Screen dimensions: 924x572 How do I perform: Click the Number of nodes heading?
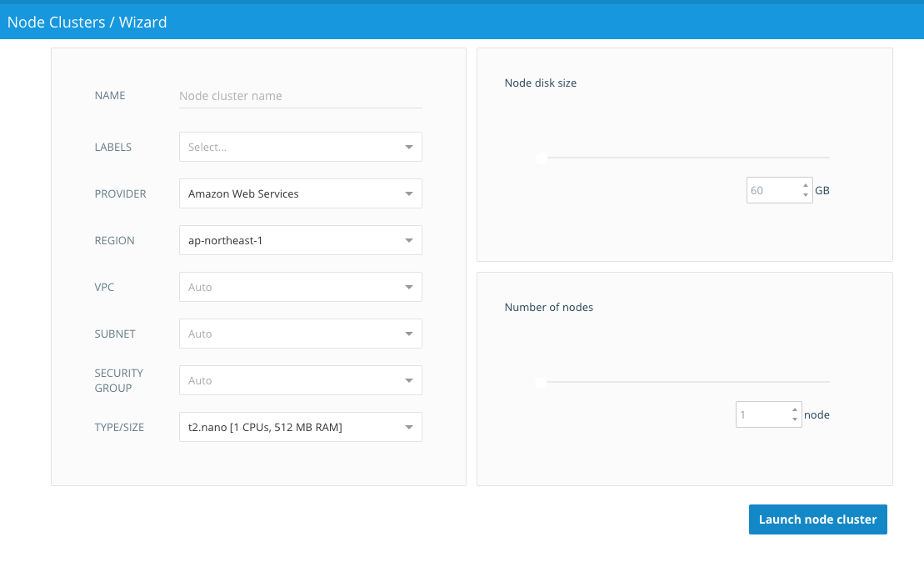point(548,307)
